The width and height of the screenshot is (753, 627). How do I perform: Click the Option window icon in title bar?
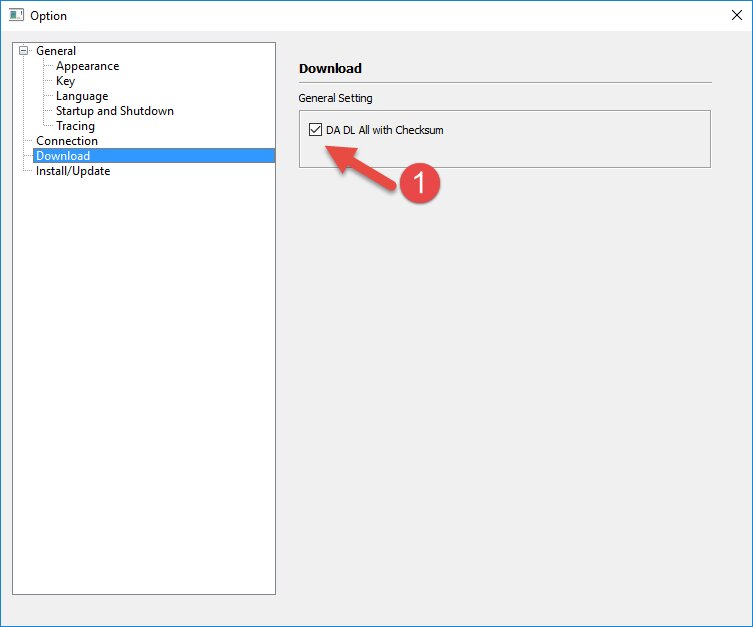point(16,16)
